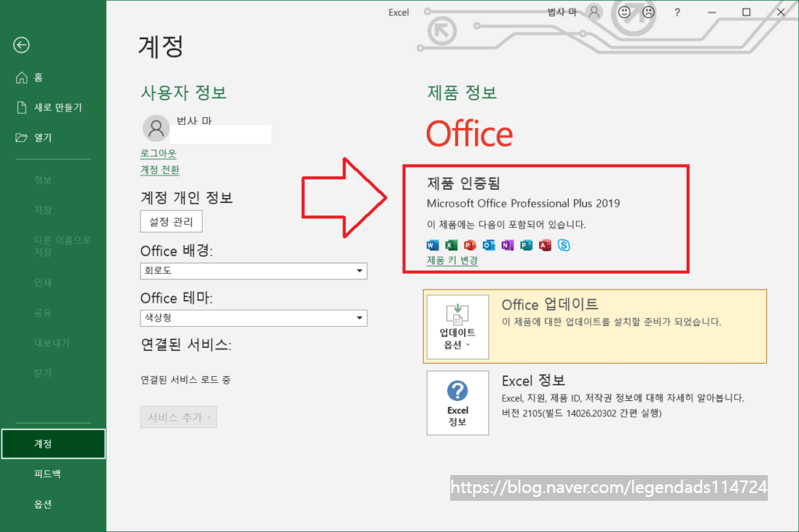The height and width of the screenshot is (532, 799).
Task: Maximize the Excel window
Action: (747, 12)
